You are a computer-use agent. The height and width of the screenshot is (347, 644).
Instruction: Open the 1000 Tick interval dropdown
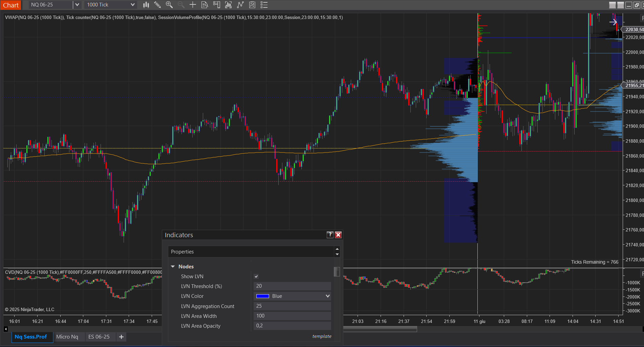133,5
